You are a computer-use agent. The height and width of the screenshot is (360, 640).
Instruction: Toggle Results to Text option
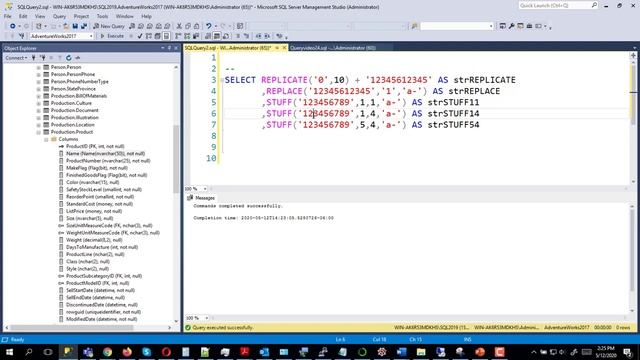click(x=208, y=36)
